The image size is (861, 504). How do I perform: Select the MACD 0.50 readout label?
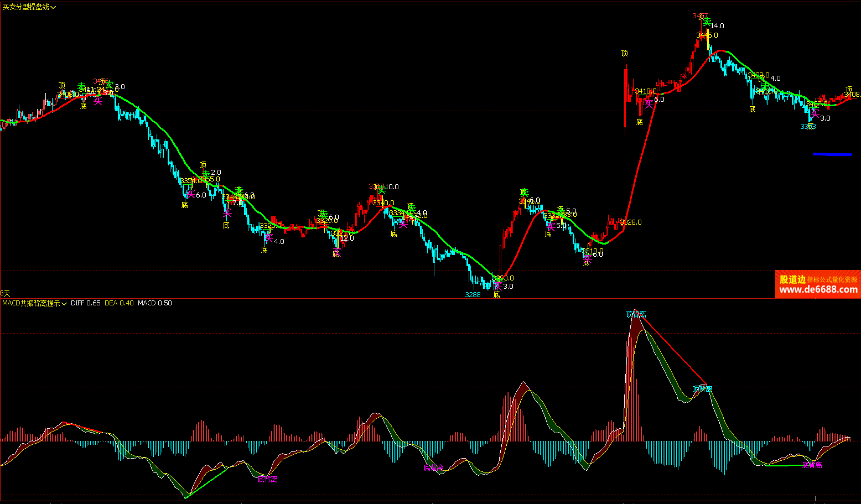(x=155, y=303)
